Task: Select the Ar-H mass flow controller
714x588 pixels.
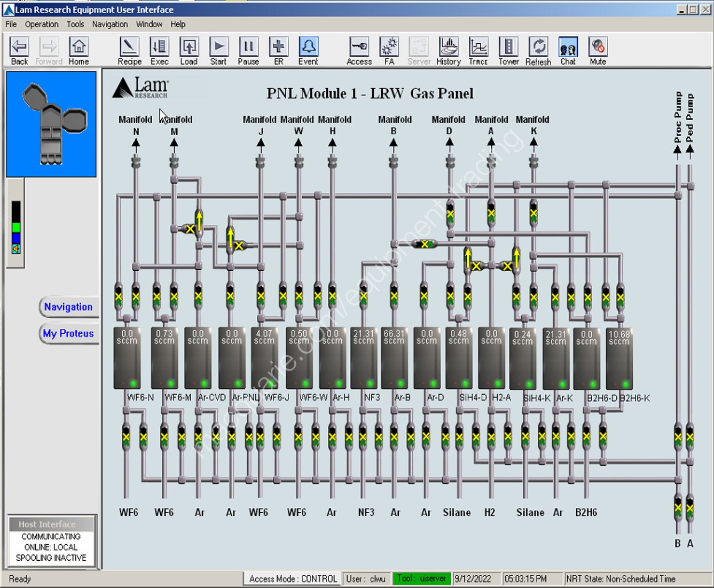Action: (332, 358)
